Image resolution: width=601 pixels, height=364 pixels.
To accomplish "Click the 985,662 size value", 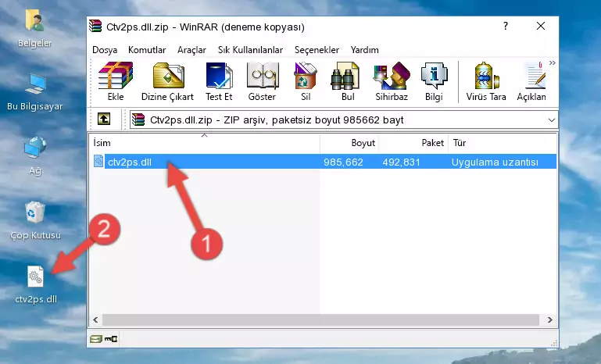I will [x=343, y=162].
